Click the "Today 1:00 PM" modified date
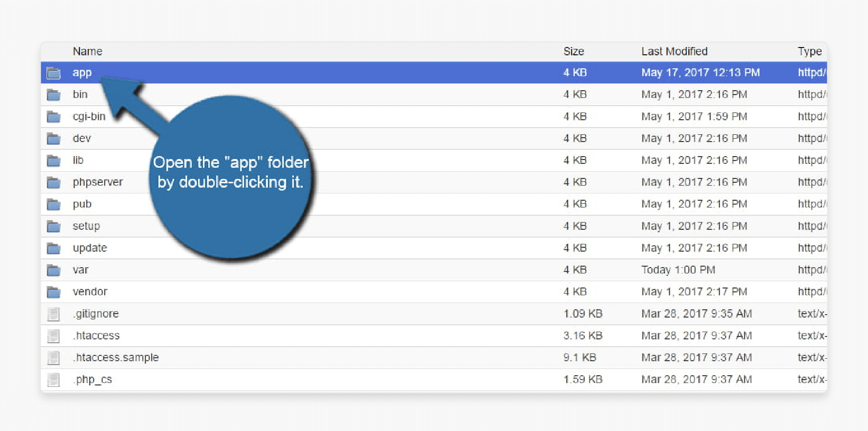 click(678, 270)
